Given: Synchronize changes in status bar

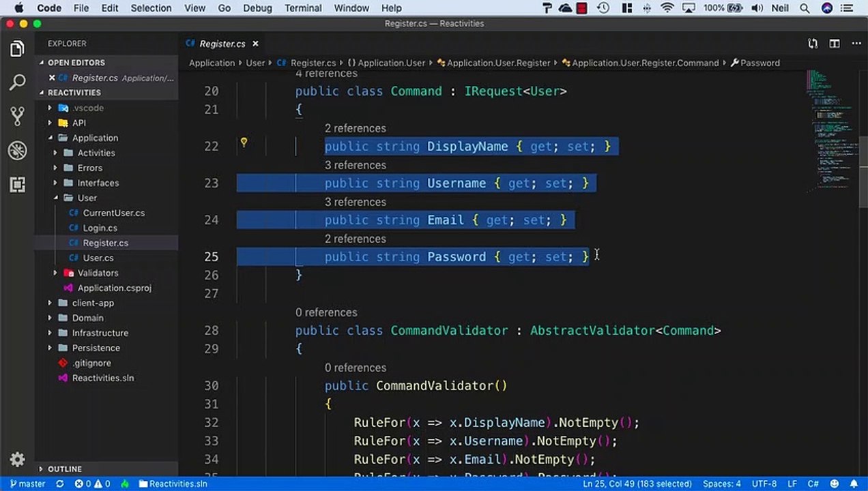Looking at the screenshot, I should (x=60, y=483).
